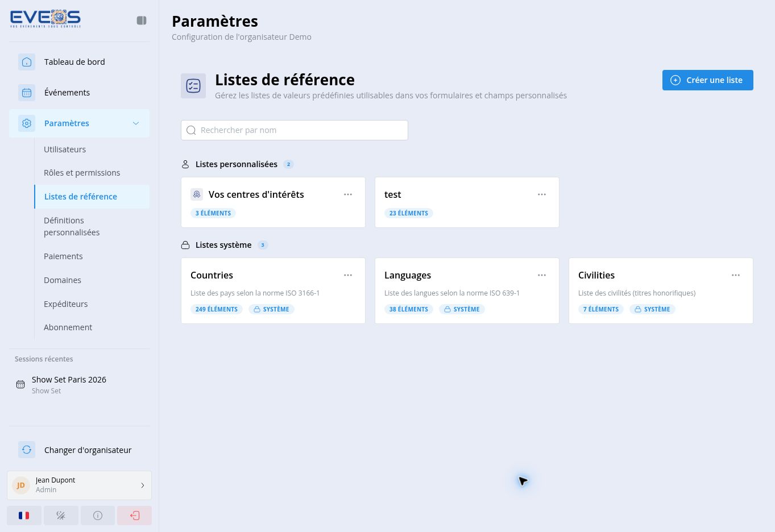Open the test list card
Viewport: 775px width, 532px height.
tap(467, 202)
